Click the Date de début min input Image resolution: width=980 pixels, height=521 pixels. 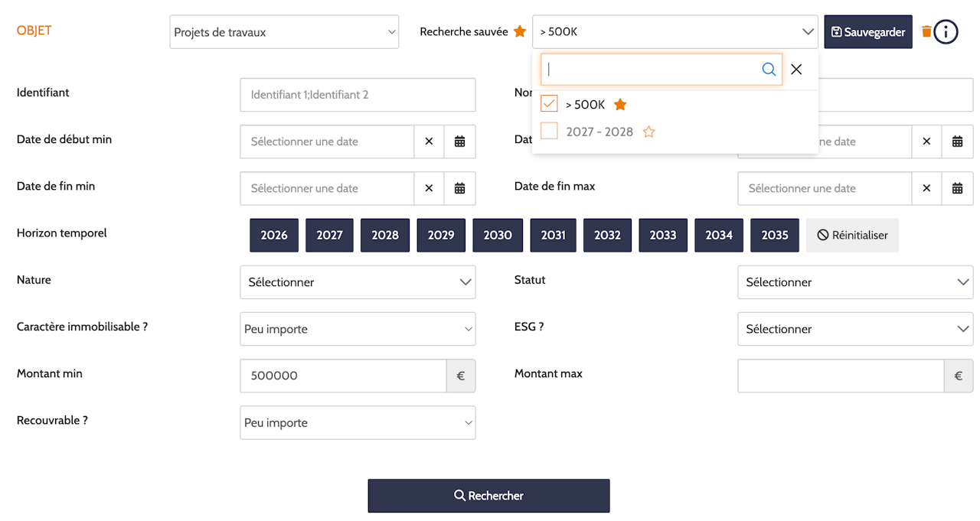point(328,142)
